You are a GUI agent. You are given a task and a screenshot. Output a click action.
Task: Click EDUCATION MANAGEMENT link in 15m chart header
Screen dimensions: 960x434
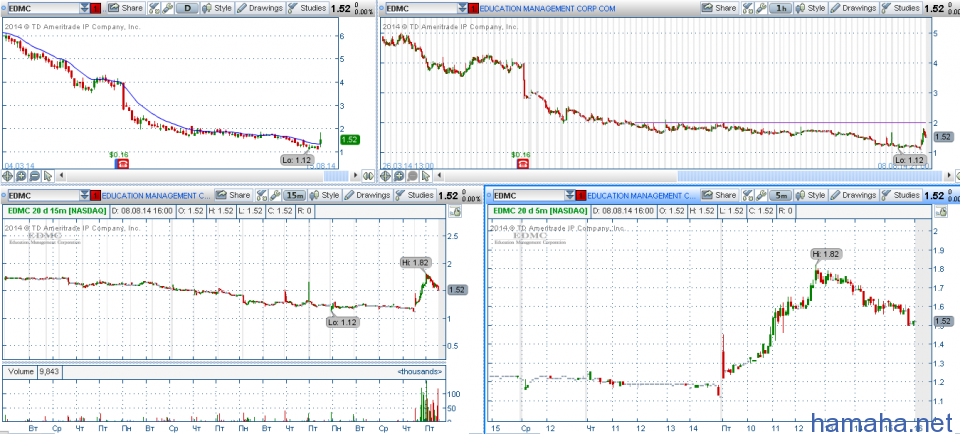(156, 195)
